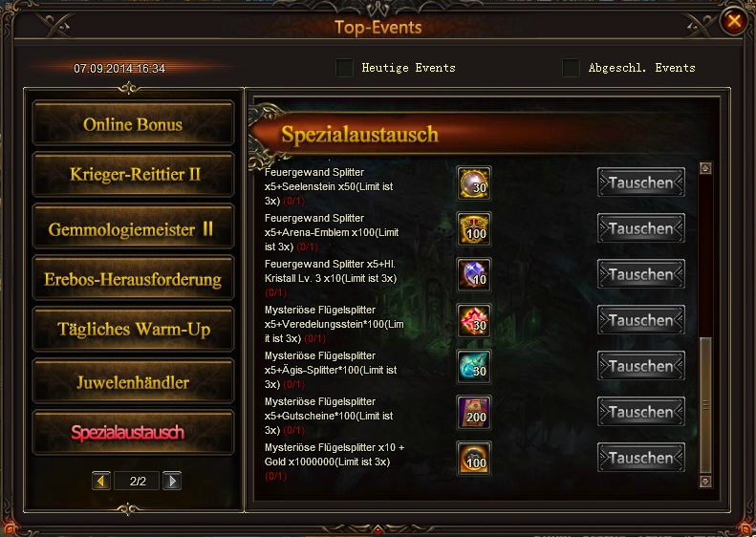Open the Juwelenhändler event
Image resolution: width=756 pixels, height=537 pixels.
[x=133, y=382]
